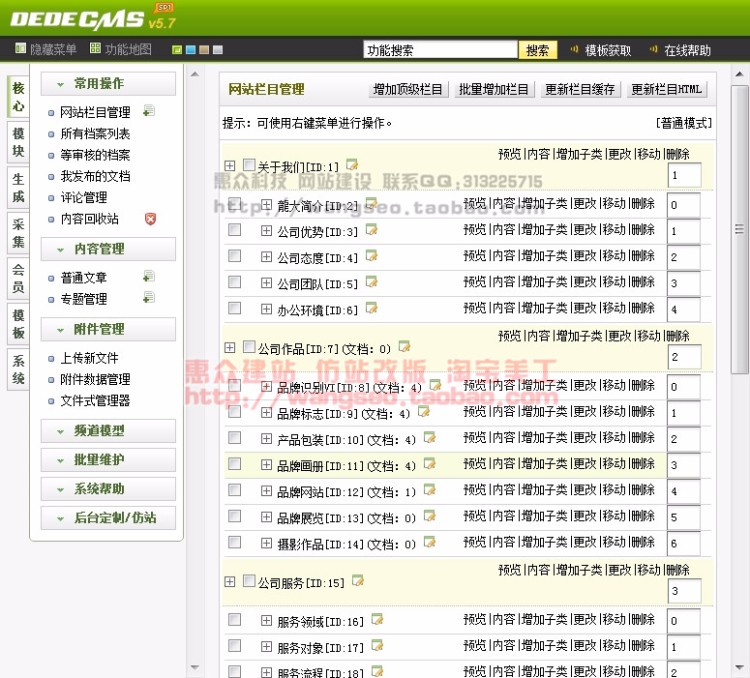This screenshot has width=750, height=678.
Task: Select the gray skin color swatch
Action: click(x=218, y=50)
